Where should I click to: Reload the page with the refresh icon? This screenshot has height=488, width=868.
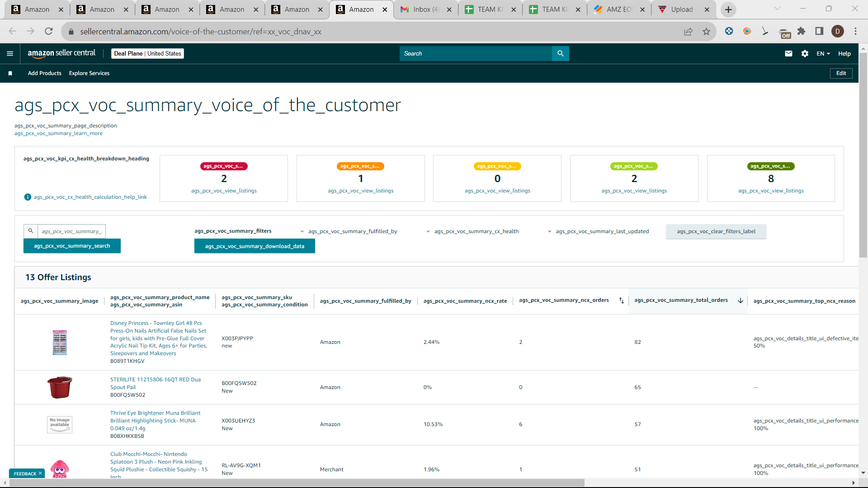coord(49,31)
